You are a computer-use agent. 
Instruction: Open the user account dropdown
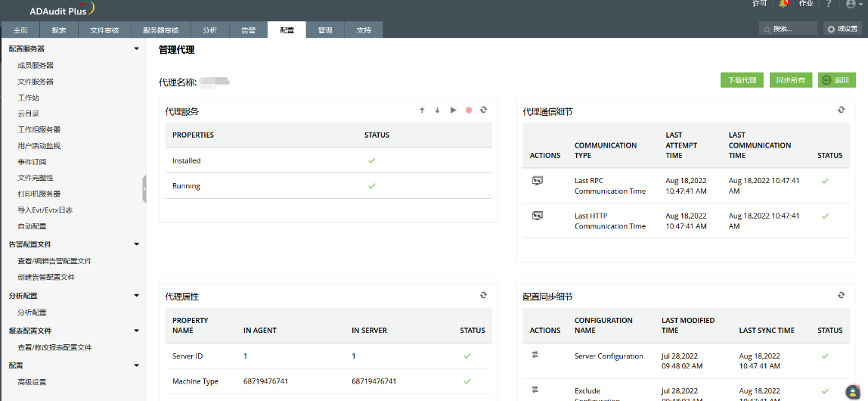(x=854, y=5)
